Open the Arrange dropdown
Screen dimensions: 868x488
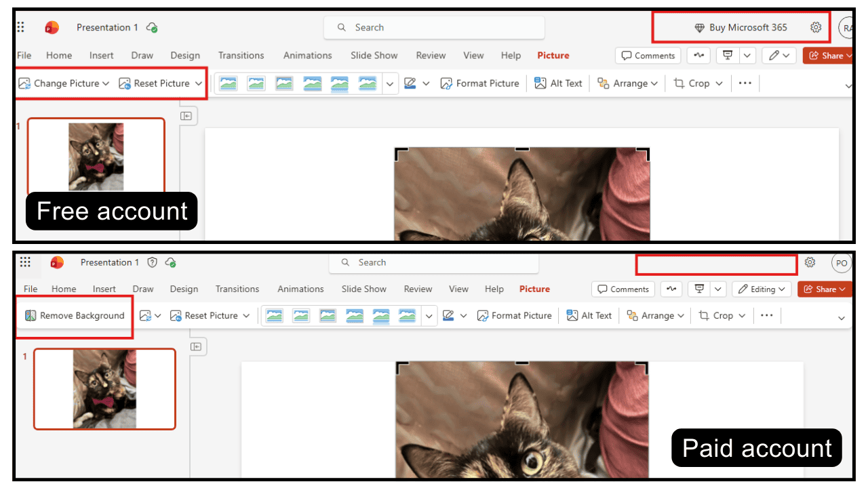[x=627, y=83]
